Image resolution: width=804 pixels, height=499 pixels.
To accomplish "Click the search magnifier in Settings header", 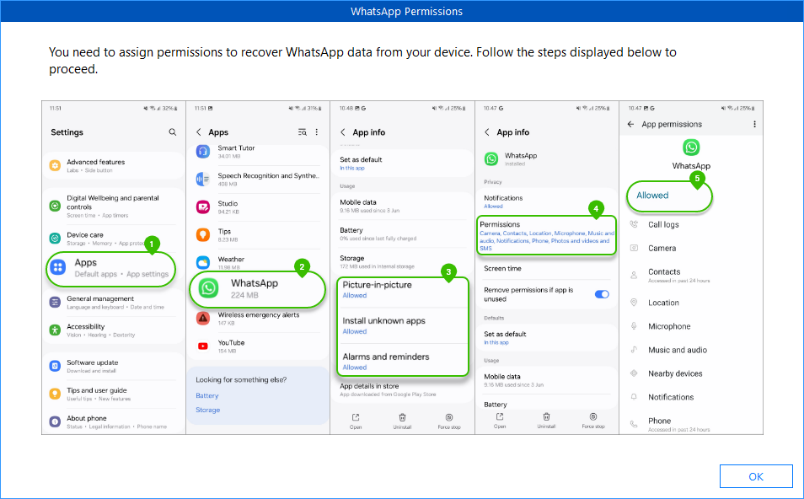I will click(x=172, y=132).
